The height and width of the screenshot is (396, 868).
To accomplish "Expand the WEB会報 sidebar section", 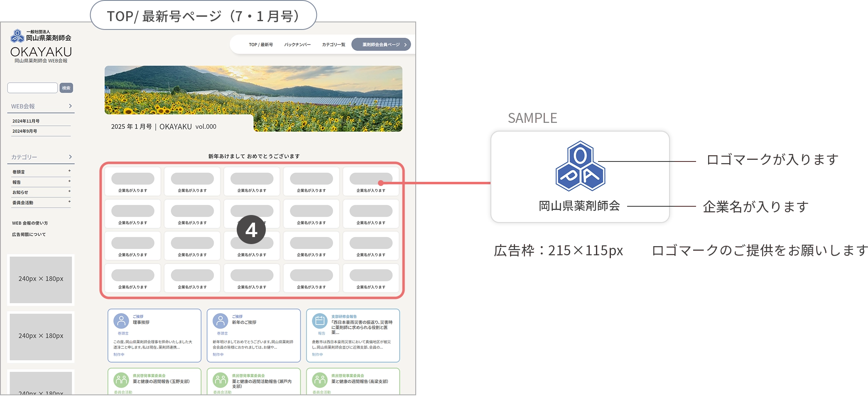I will pyautogui.click(x=70, y=106).
